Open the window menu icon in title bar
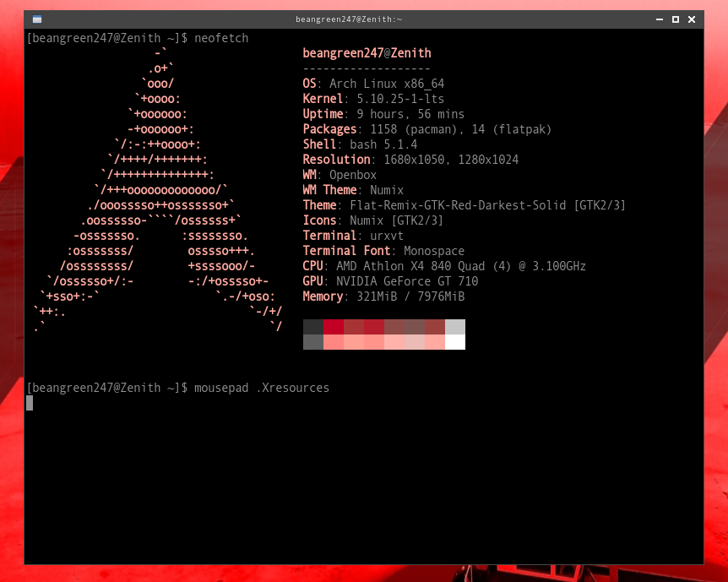 [37, 19]
